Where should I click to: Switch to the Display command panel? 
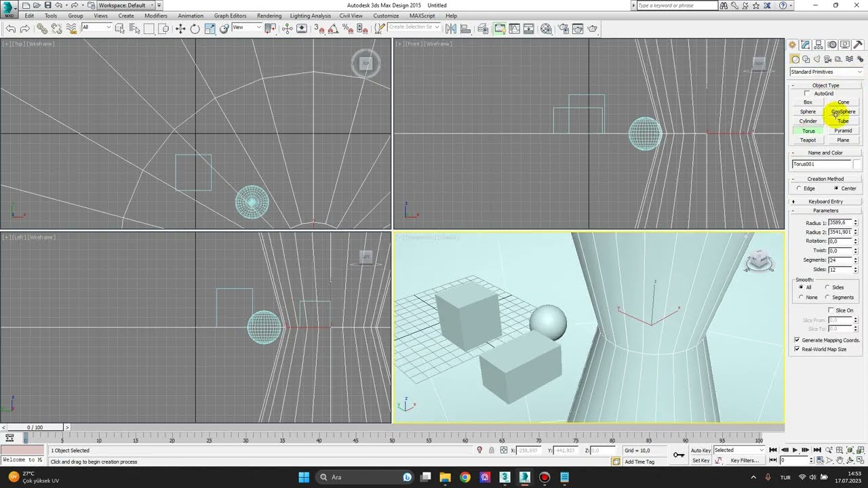[x=844, y=45]
